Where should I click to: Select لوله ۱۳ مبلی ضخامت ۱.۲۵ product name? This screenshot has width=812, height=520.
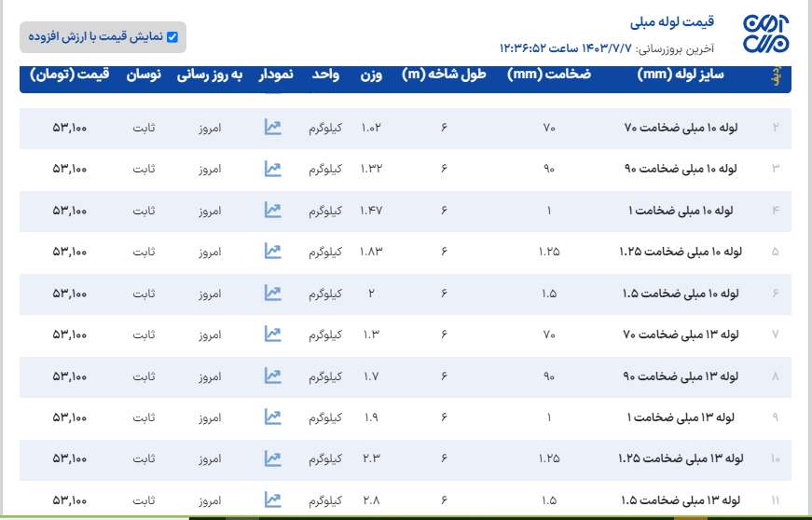tap(679, 458)
